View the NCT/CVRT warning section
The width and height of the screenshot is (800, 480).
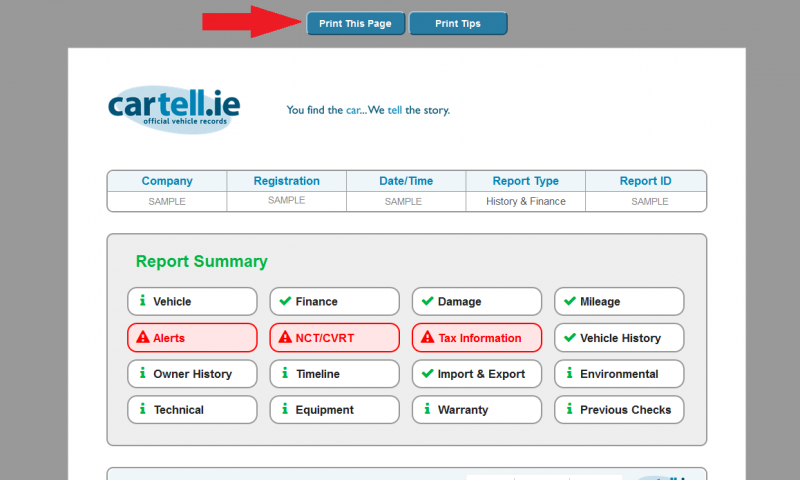(x=335, y=338)
